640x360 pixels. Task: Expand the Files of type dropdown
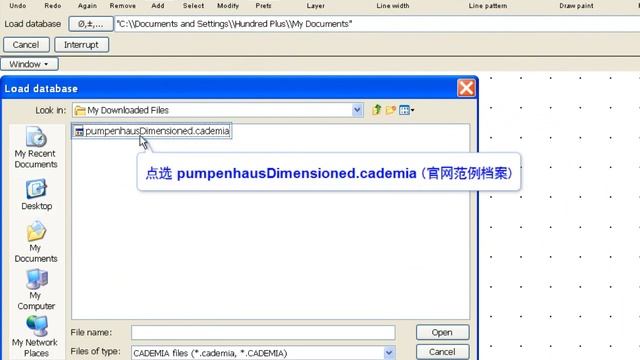[x=389, y=353]
